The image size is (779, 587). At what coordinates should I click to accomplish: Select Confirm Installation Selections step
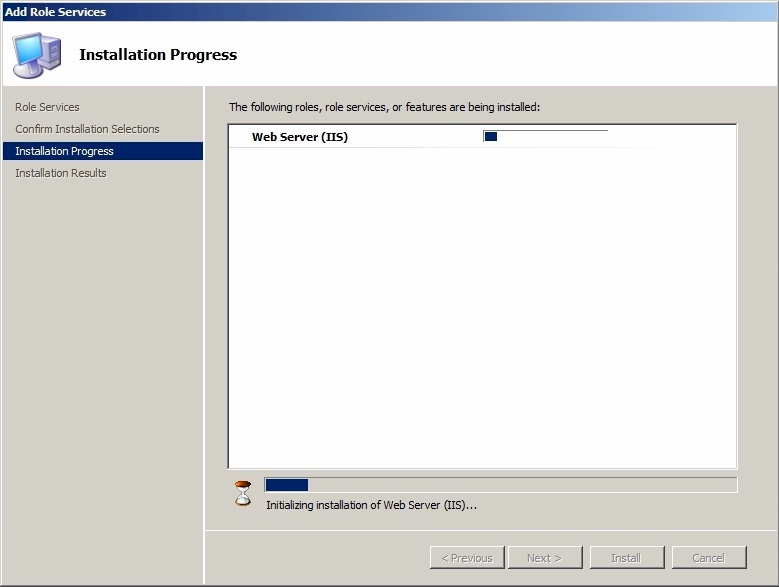(x=87, y=129)
